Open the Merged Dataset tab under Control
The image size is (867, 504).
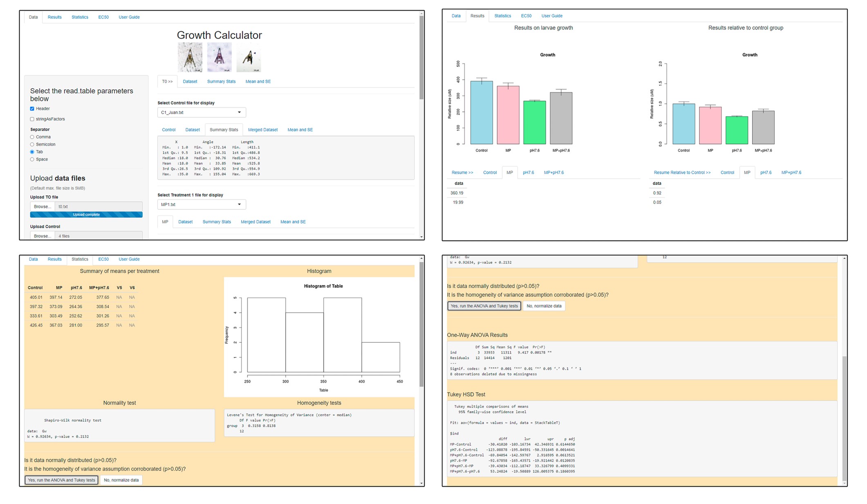click(x=263, y=130)
